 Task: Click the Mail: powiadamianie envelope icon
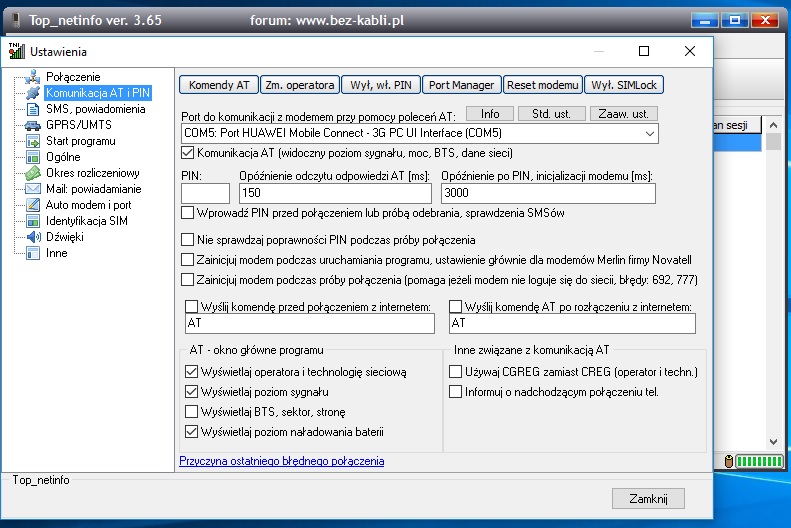pos(33,189)
